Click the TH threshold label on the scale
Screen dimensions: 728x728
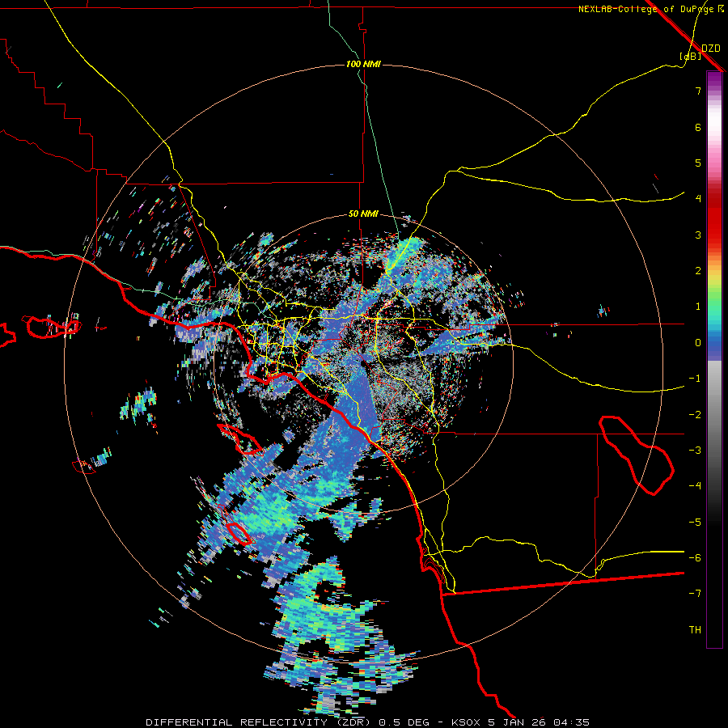[695, 630]
